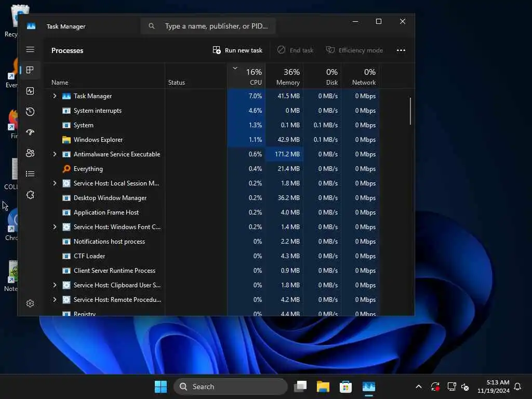Sort processes by Network column
This screenshot has width=532, height=399.
click(x=361, y=77)
